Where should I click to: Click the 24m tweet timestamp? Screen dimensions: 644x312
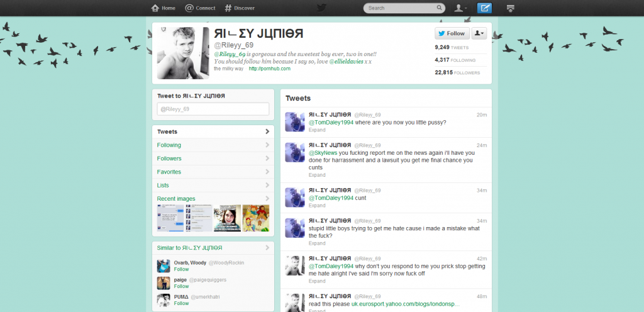482,145
